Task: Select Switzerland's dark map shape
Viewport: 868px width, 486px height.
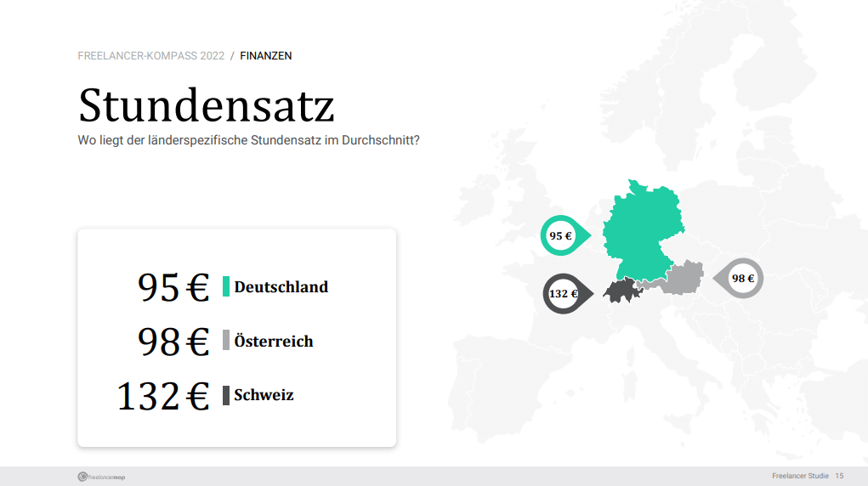Action: [623, 290]
